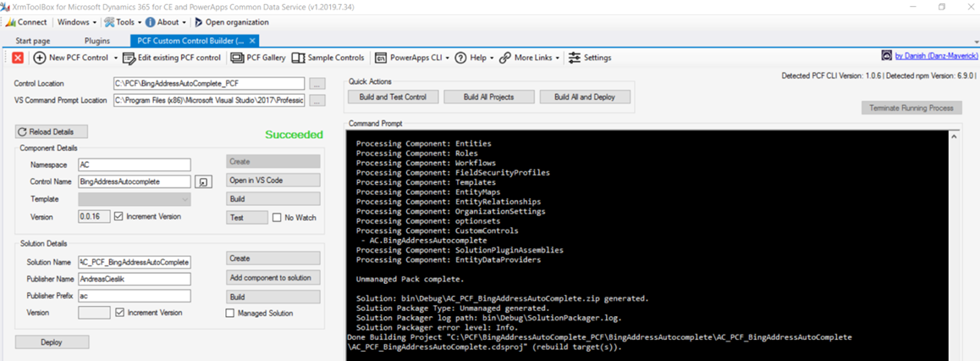Click the Reload Details button

pos(52,132)
